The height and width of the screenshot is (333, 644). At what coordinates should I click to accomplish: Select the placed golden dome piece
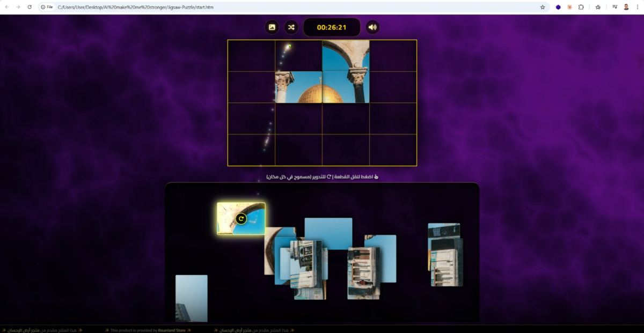pos(298,87)
